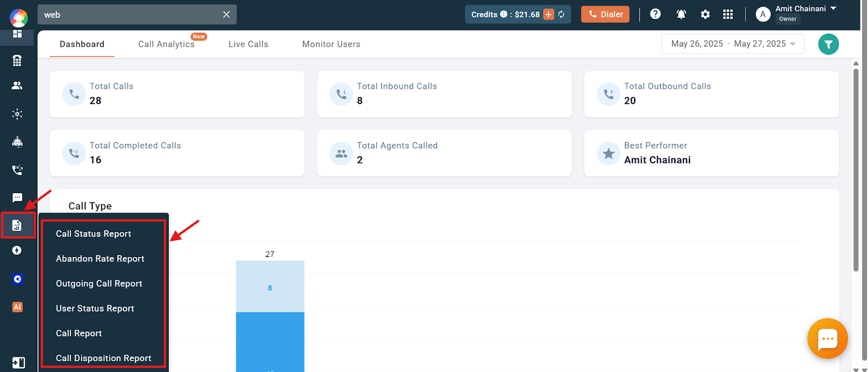Open the call logs phone-arrows icon in sidebar
868x372 pixels.
click(17, 170)
